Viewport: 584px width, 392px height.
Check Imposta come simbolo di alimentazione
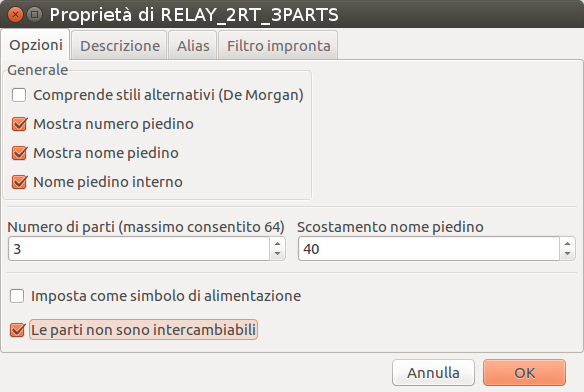[17, 296]
